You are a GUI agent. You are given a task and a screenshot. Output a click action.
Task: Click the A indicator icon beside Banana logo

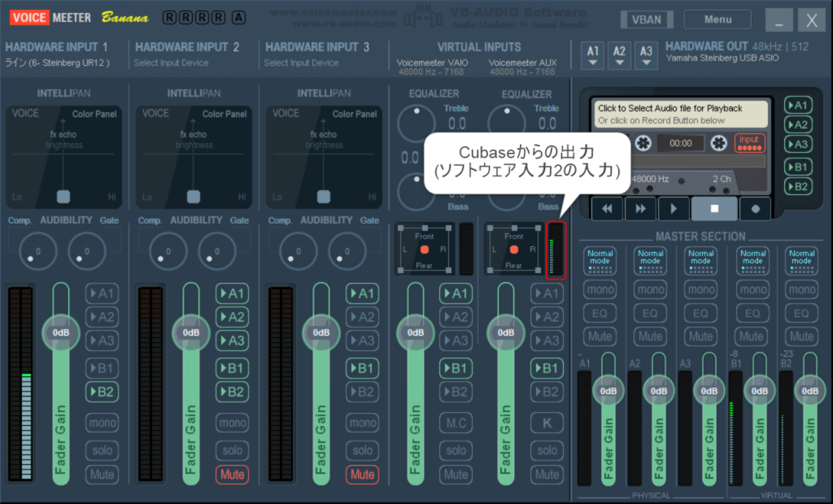tap(238, 18)
